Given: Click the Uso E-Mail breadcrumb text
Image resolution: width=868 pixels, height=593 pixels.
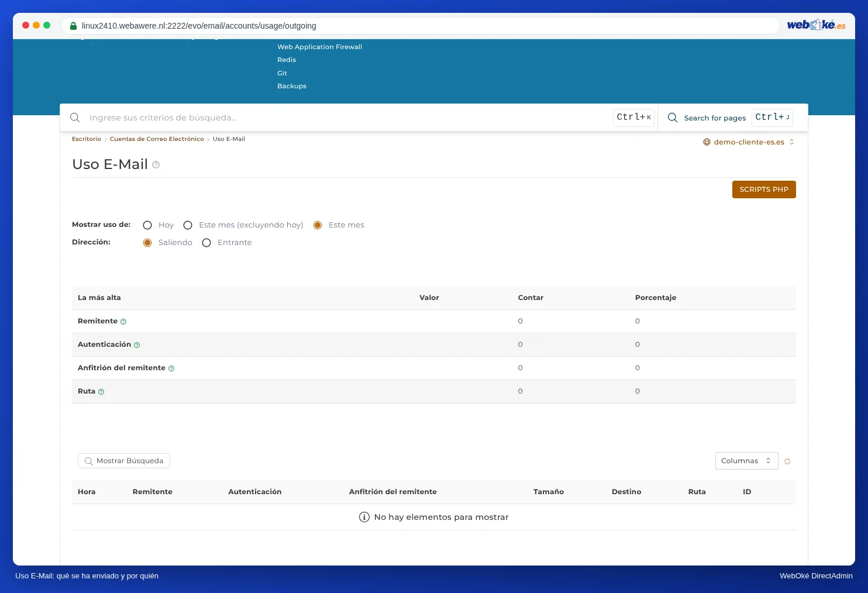Looking at the screenshot, I should pyautogui.click(x=229, y=139).
